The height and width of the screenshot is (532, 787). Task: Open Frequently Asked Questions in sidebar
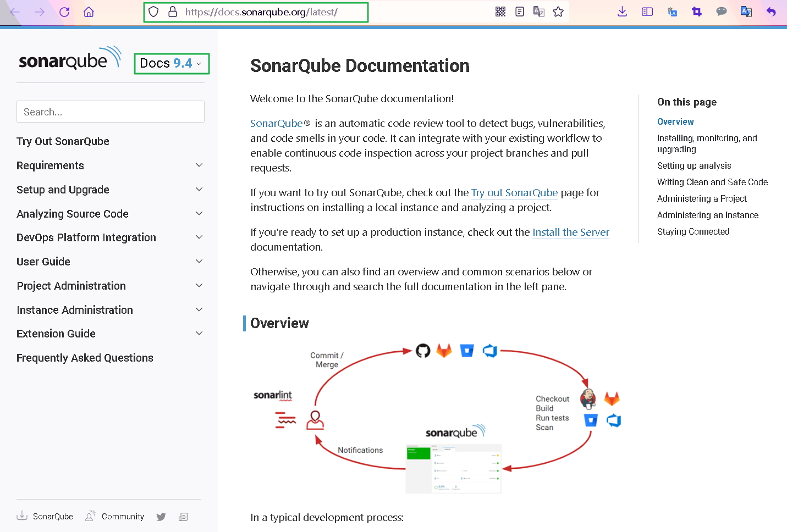click(85, 358)
